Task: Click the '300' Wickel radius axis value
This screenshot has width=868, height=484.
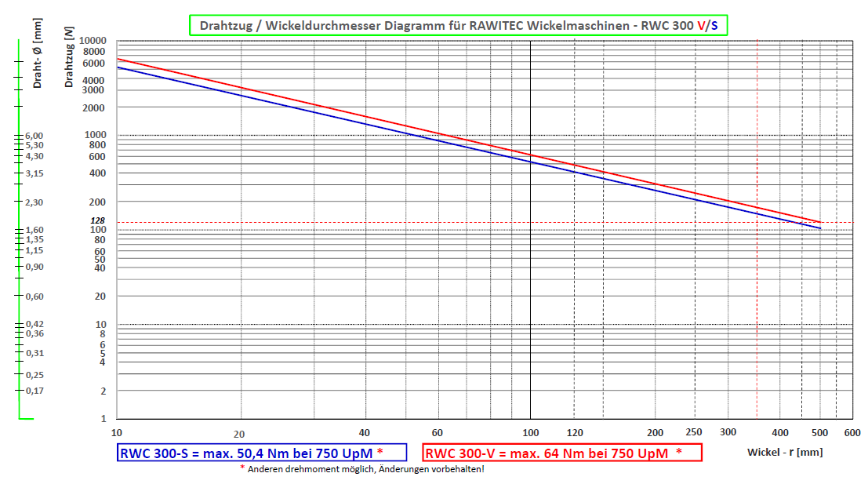Action: [x=728, y=432]
